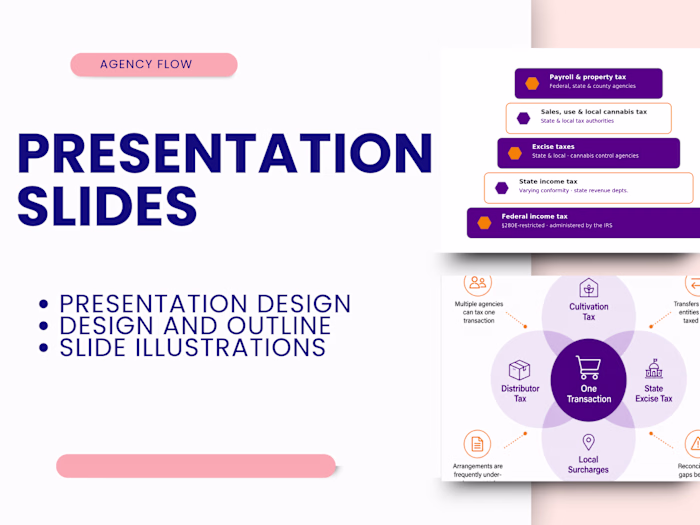The height and width of the screenshot is (525, 700).
Task: Click the shopping cart icon in One Transaction
Action: [588, 367]
